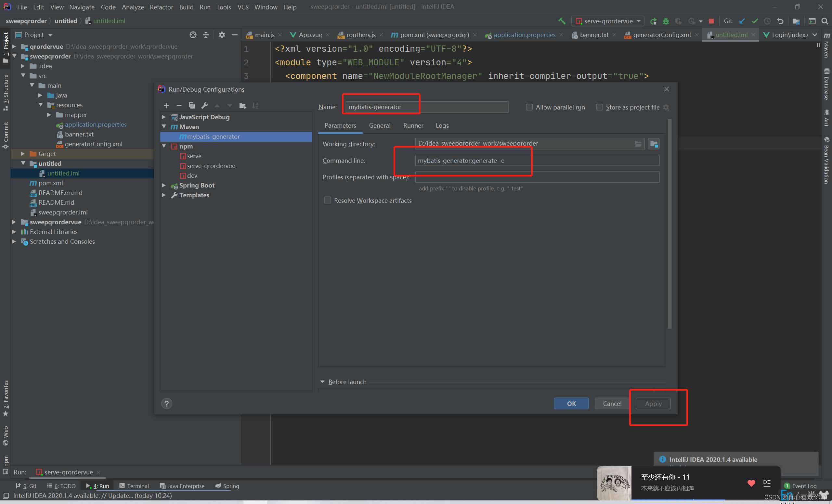
Task: Commit changes with Git green checkmark
Action: (755, 21)
